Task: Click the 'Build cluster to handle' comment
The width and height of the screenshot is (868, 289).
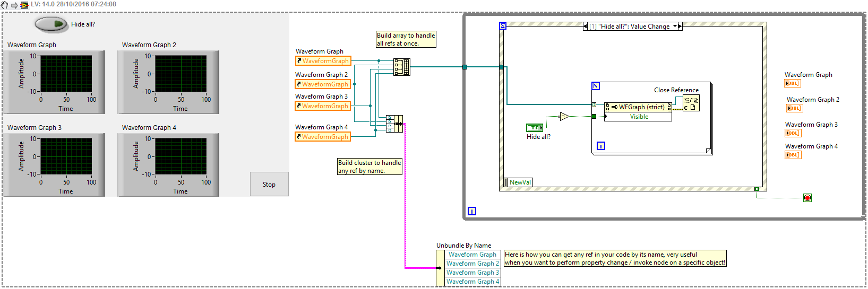Action: [x=369, y=167]
